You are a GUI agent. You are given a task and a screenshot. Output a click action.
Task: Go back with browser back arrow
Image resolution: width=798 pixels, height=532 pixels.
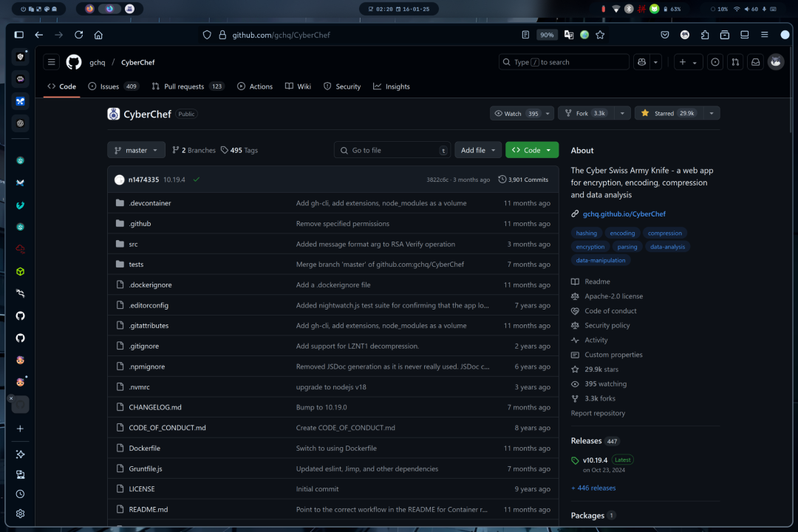(x=38, y=35)
